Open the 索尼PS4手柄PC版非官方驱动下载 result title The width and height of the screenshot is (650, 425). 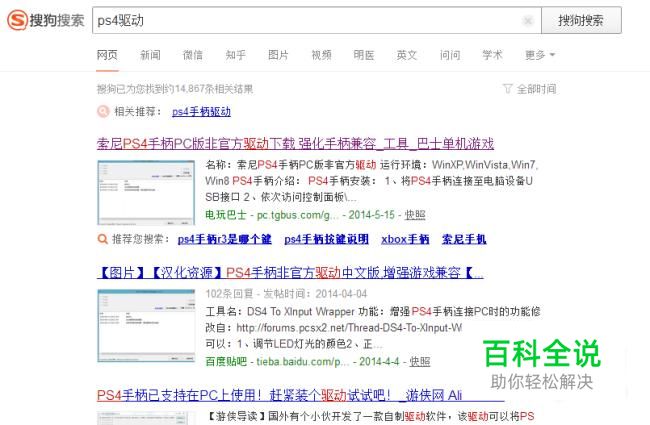(x=295, y=143)
